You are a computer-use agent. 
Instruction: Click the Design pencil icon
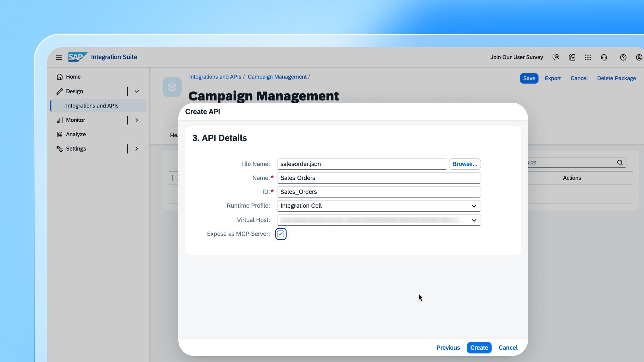point(60,91)
